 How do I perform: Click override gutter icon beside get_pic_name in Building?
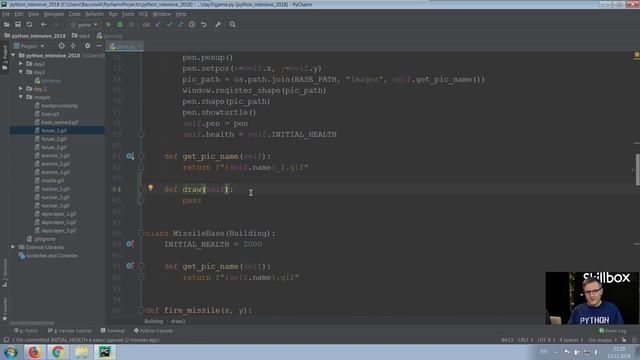click(130, 156)
